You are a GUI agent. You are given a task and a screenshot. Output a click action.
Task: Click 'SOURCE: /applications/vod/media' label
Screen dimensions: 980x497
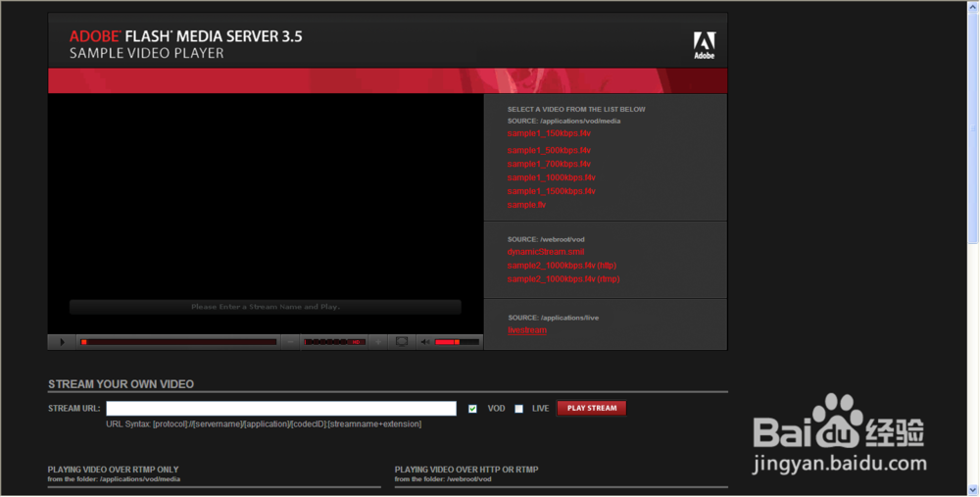(563, 122)
